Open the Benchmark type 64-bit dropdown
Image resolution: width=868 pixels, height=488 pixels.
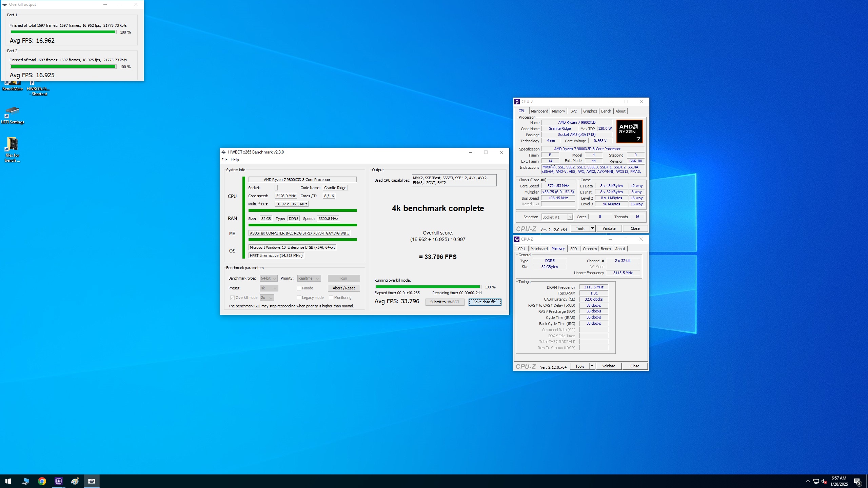click(x=269, y=278)
